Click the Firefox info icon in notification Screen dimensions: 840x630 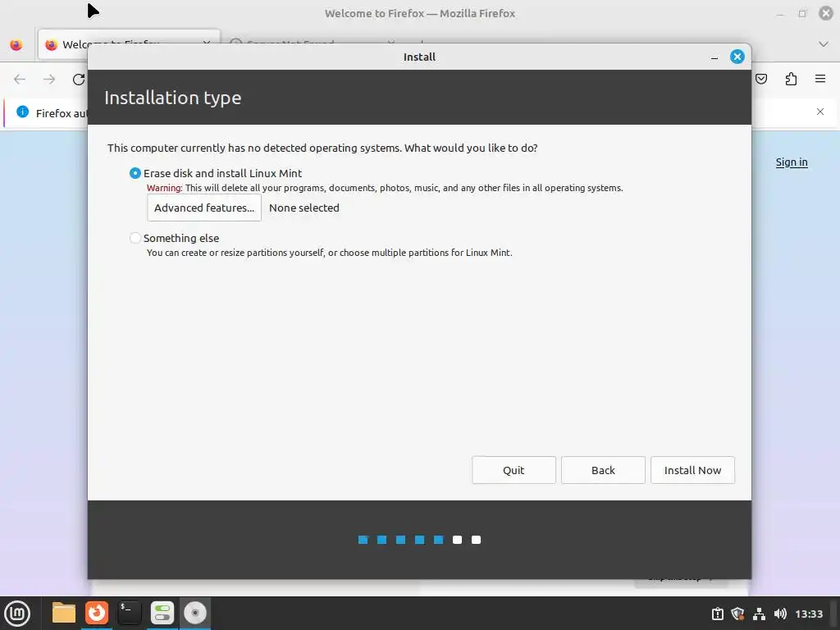click(22, 112)
